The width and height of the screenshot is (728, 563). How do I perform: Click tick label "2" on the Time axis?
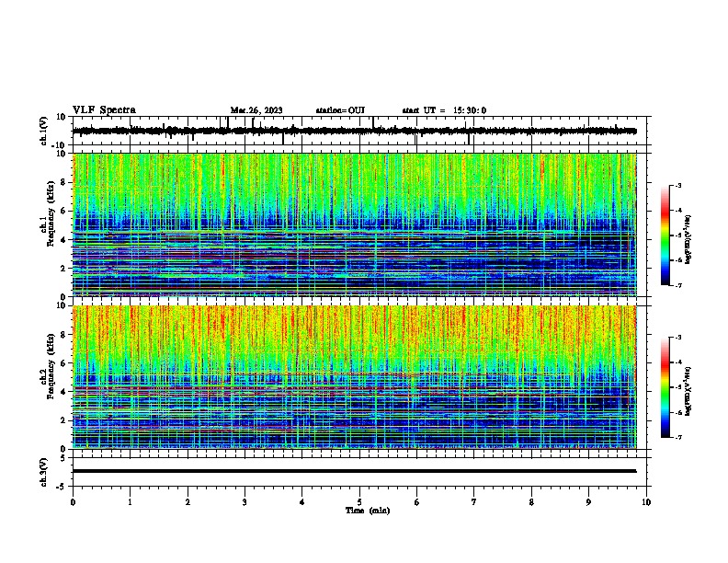tap(188, 502)
